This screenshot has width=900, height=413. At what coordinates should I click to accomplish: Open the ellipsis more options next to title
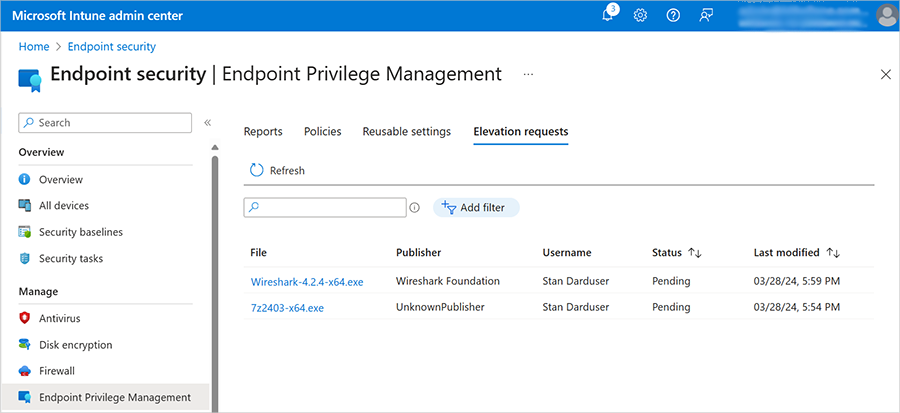528,75
